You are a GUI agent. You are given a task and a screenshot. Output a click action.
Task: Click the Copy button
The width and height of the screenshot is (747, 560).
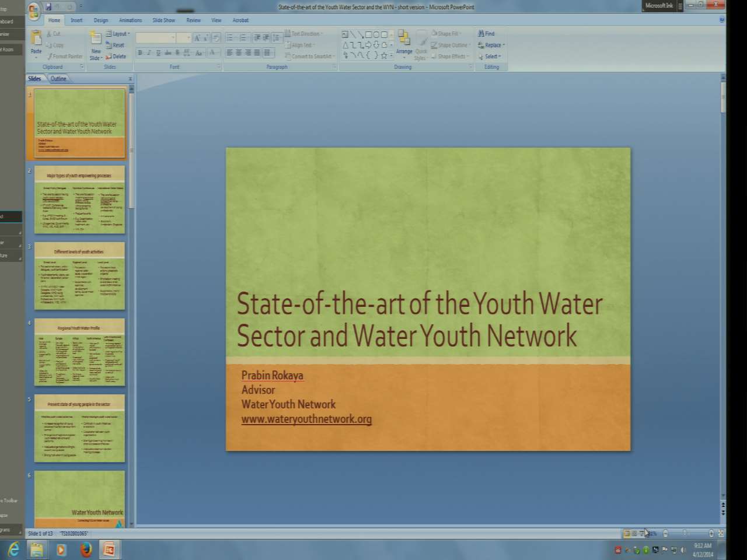(55, 45)
